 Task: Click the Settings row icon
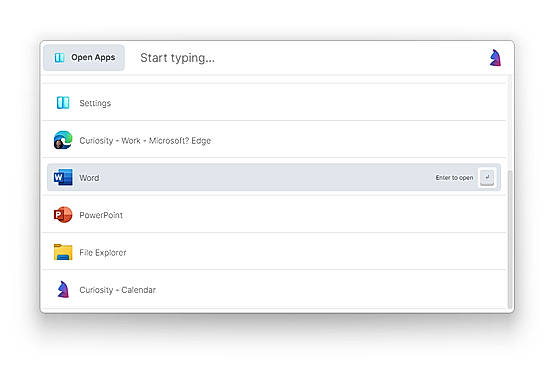coord(63,103)
